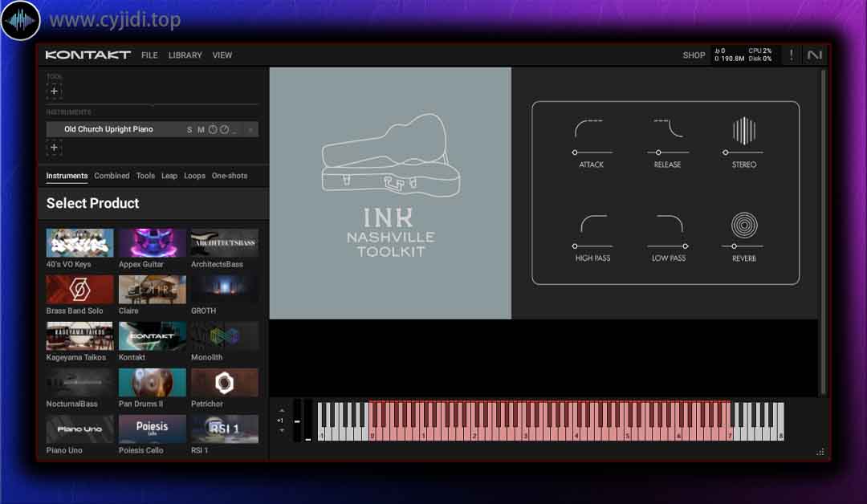Switch to the Tools tab
The height and width of the screenshot is (504, 867).
click(x=145, y=176)
